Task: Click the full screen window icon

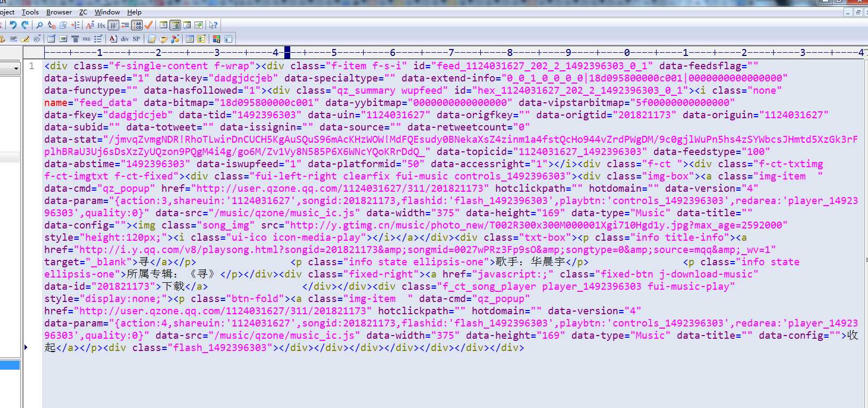Action: point(199,25)
